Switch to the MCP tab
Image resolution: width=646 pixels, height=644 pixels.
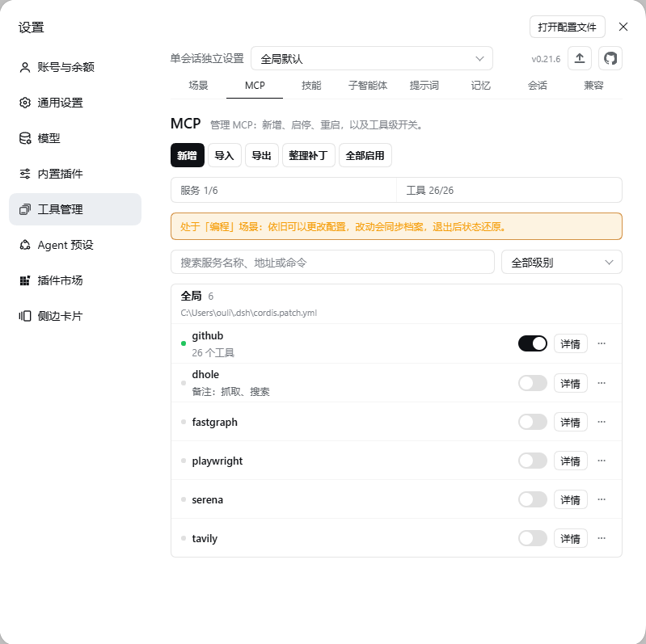(x=255, y=85)
